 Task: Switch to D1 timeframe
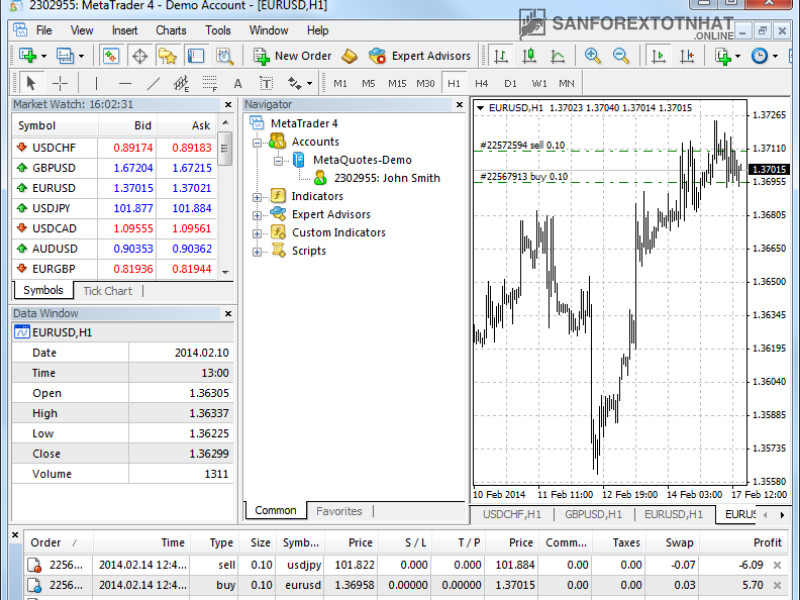point(510,83)
